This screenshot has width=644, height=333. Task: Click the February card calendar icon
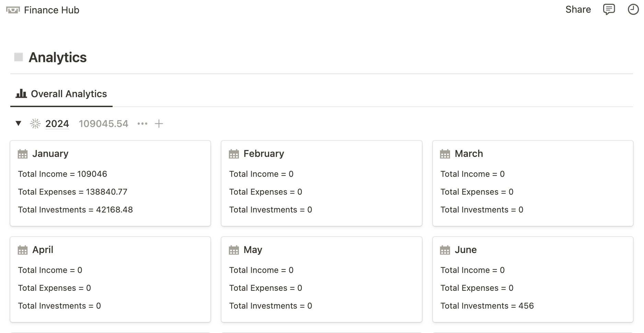coord(234,154)
